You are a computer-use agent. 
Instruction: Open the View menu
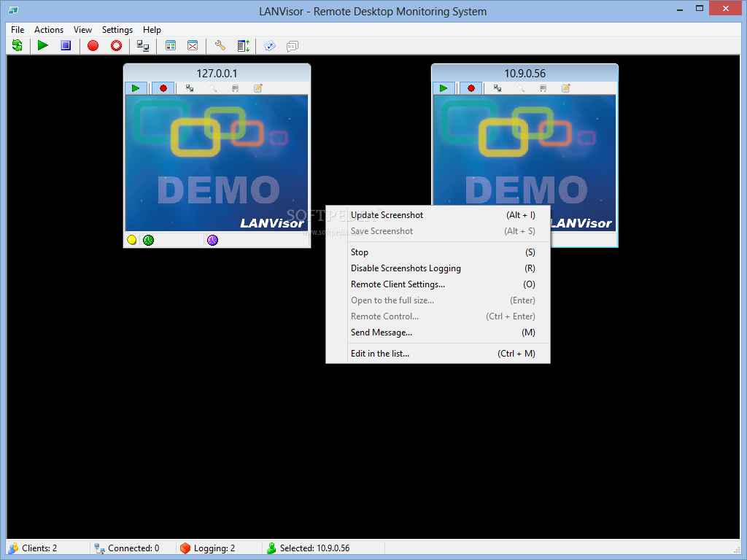(x=82, y=29)
